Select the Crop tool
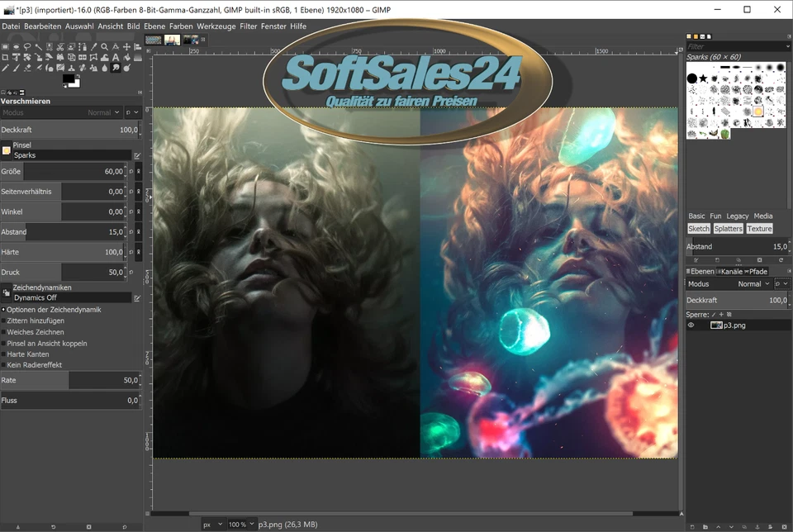Image resolution: width=793 pixels, height=532 pixels. [x=5, y=57]
